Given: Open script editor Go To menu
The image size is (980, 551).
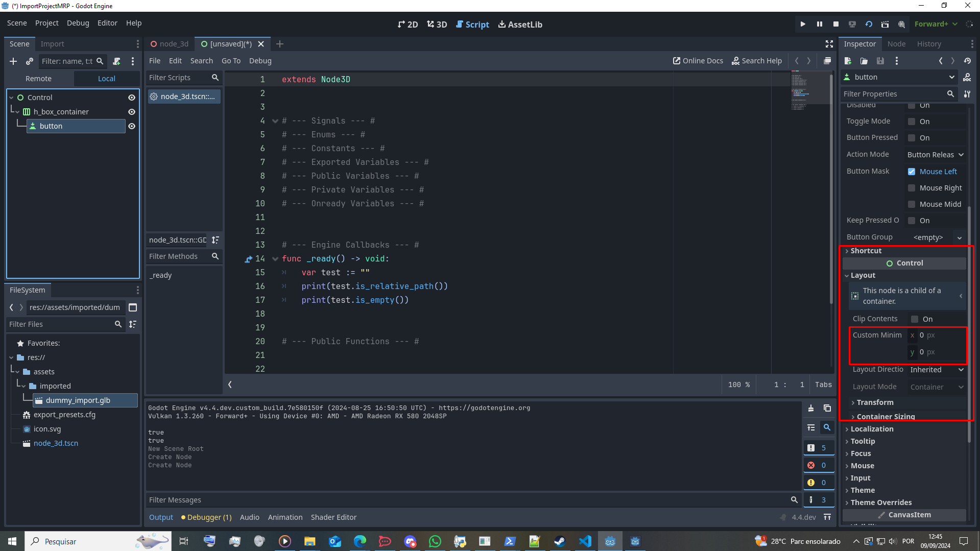Looking at the screenshot, I should click(x=231, y=61).
